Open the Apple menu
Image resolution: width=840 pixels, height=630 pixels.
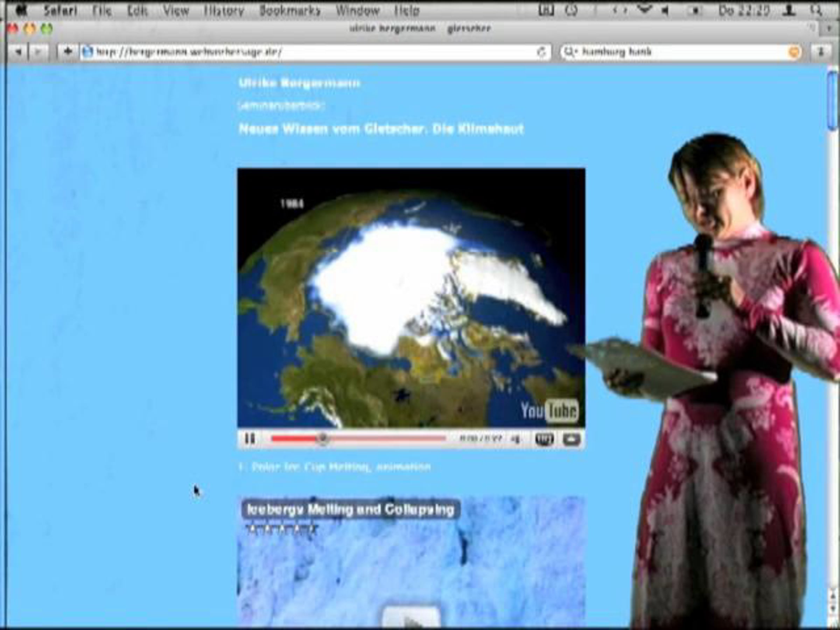pos(21,10)
